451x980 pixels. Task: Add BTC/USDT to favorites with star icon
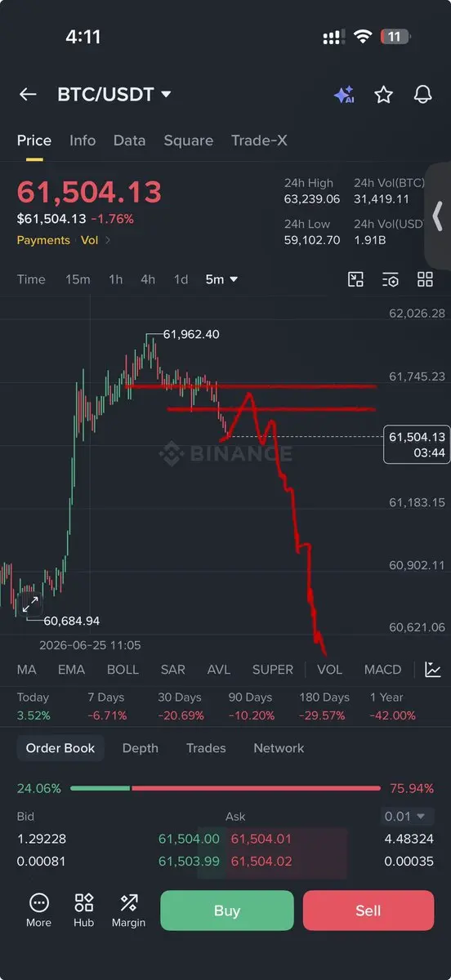click(383, 95)
